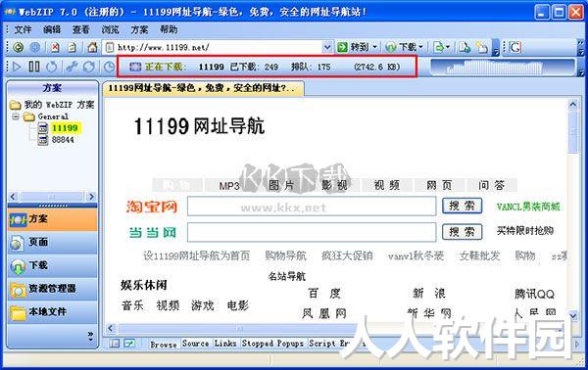The height and width of the screenshot is (370, 588).
Task: Click the 下载 toolbar button
Action: (x=401, y=47)
